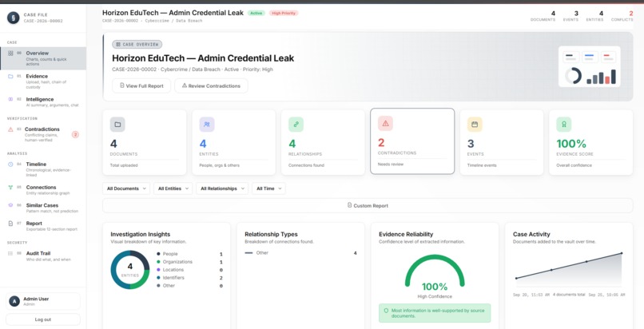The height and width of the screenshot is (329, 644).
Task: Click the header Conflicts count
Action: click(622, 16)
